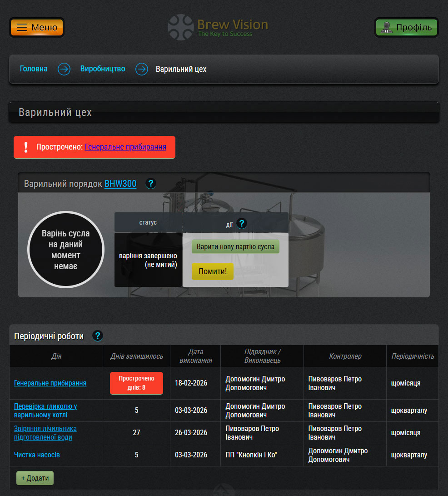
Task: Click the help icon beside BHW300
Action: pos(151,184)
